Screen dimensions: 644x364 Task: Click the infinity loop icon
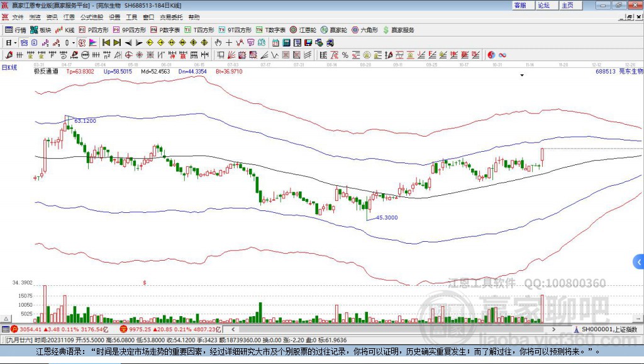click(x=502, y=55)
